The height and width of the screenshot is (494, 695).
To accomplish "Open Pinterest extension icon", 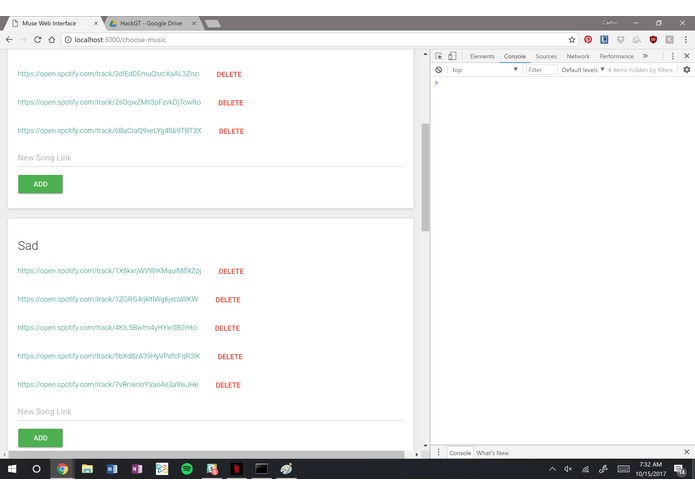I will pyautogui.click(x=588, y=39).
